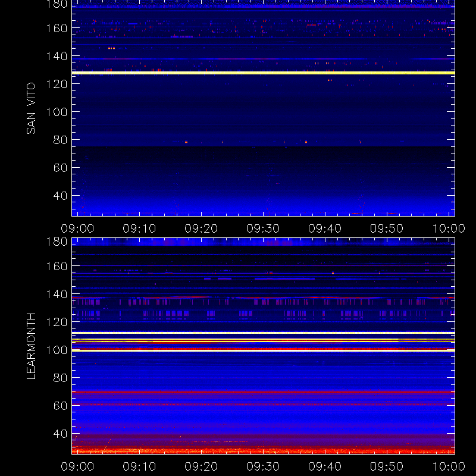Select the 40 tick label on the Learmonth axis
Screen dimensions: 476x476
click(60, 434)
